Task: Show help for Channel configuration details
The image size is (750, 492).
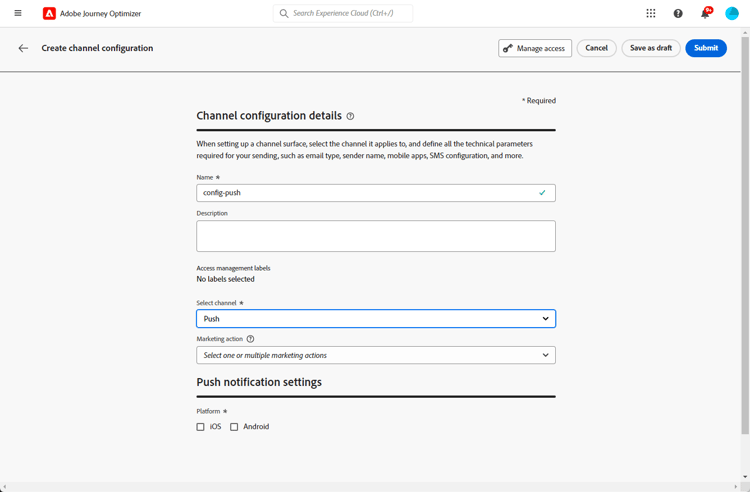Action: point(350,116)
